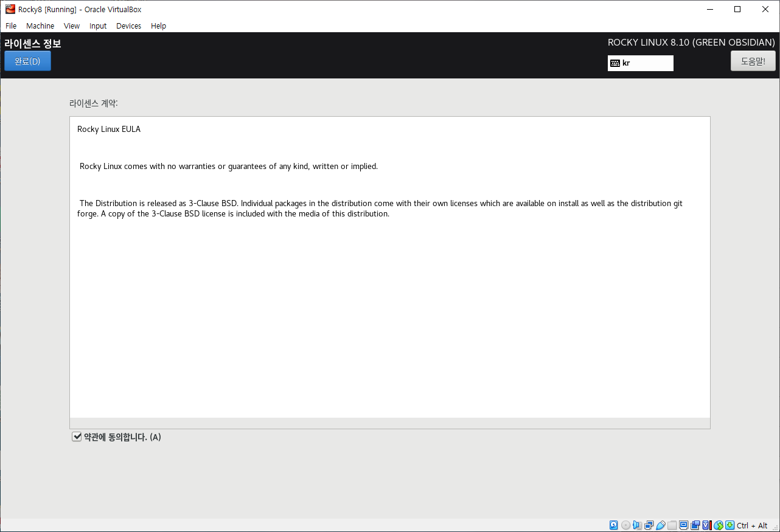Click the Ctrl + Alt host key label
780x532 pixels.
coord(752,525)
